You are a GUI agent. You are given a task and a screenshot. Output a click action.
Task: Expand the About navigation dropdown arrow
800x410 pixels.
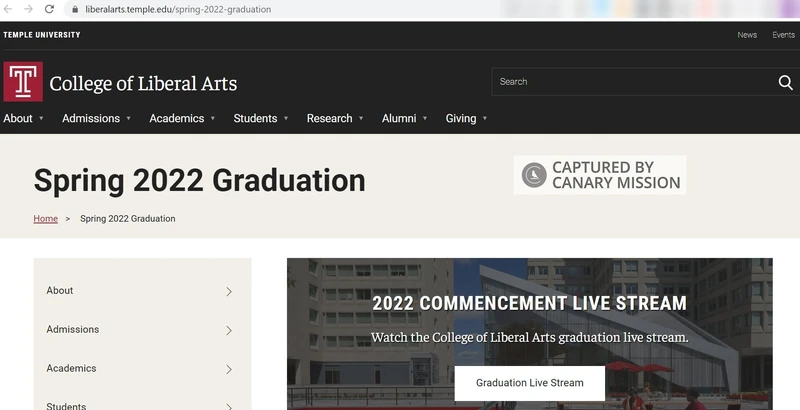pos(41,119)
